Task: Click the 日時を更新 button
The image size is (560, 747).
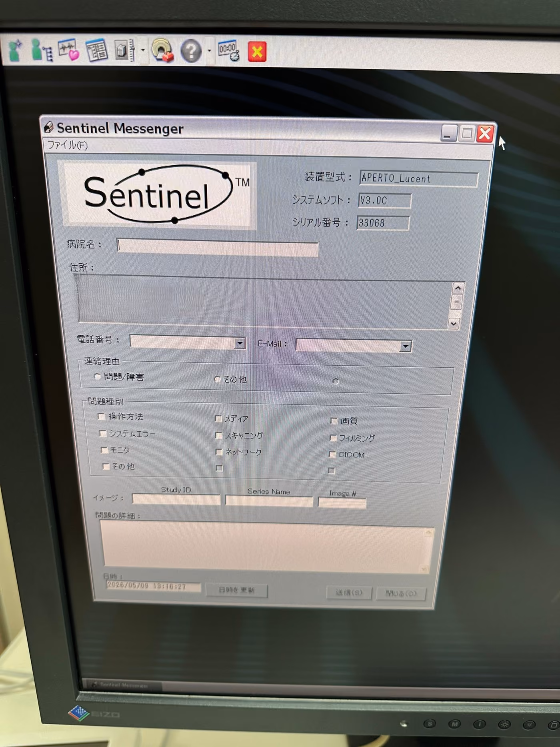Action: [x=236, y=590]
